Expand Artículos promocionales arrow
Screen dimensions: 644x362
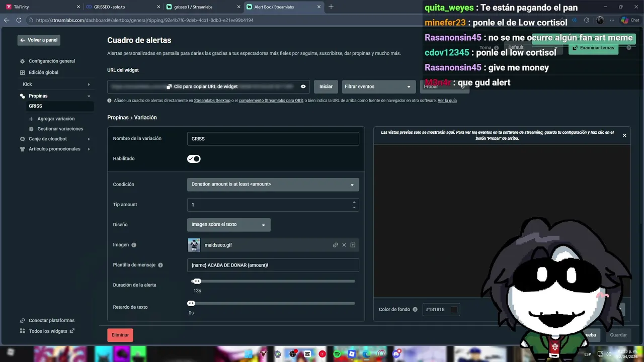click(89, 149)
